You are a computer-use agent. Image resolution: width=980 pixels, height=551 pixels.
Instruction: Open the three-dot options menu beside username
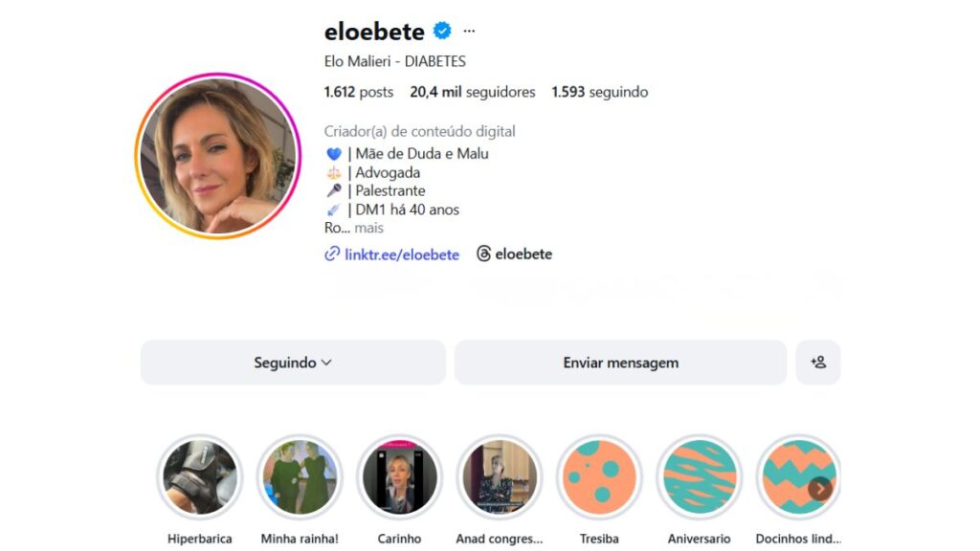click(x=469, y=31)
